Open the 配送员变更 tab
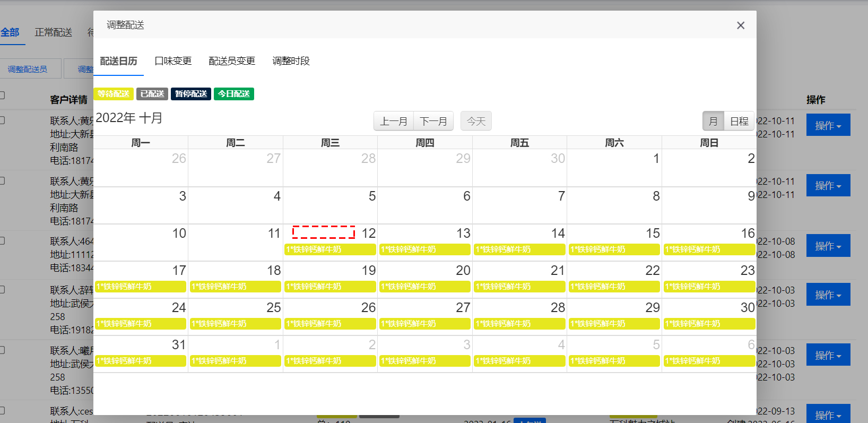Viewport: 868px width, 423px height. (x=232, y=61)
